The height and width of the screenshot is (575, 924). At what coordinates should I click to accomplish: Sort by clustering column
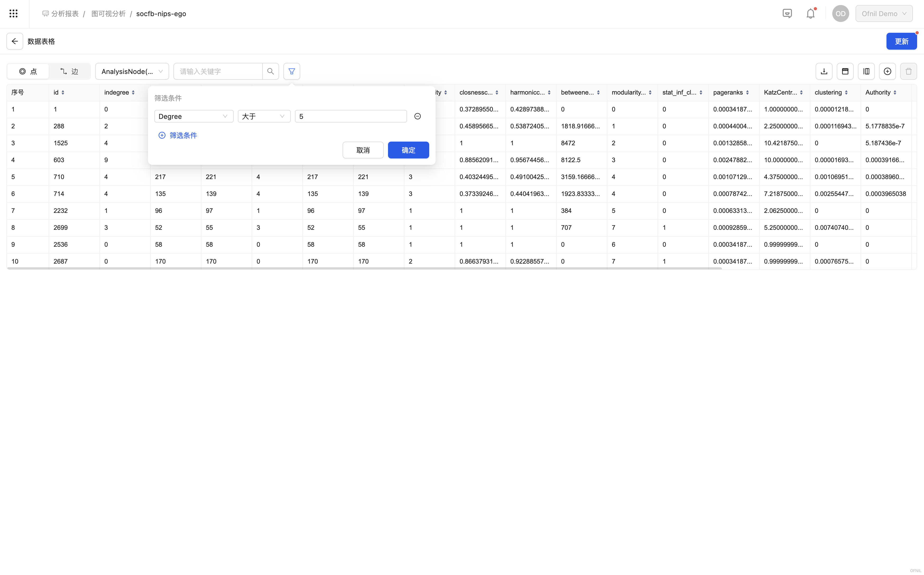pyautogui.click(x=846, y=92)
